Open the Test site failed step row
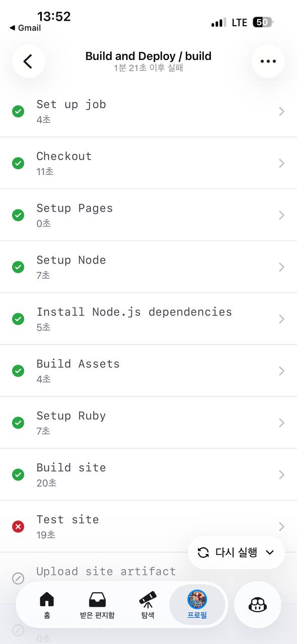 coord(148,526)
